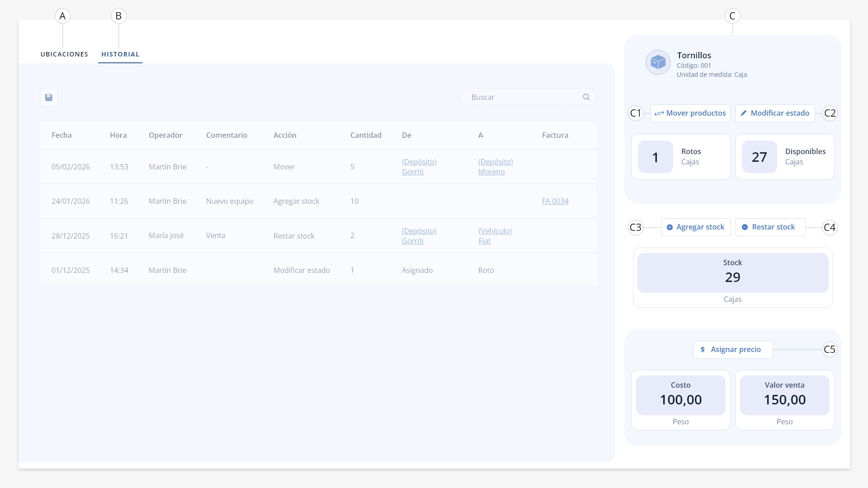Click the Mover productos button
Image resolution: width=868 pixels, height=488 pixels.
click(x=690, y=113)
